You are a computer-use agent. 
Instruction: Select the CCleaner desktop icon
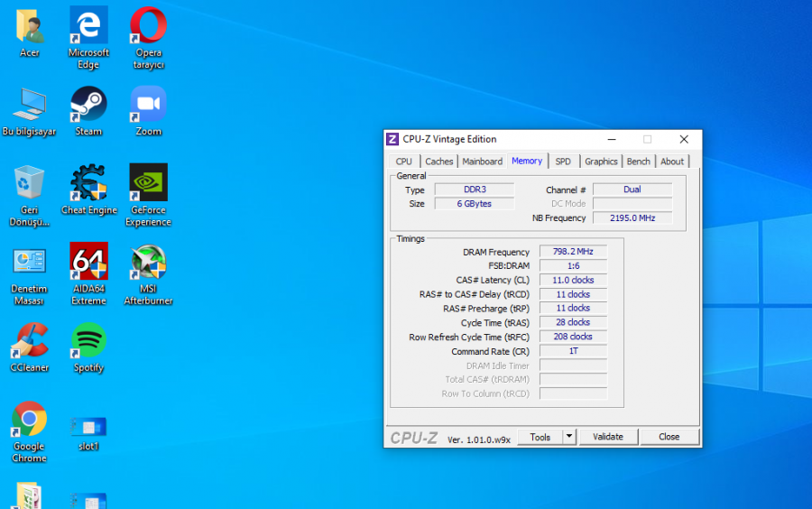[29, 340]
